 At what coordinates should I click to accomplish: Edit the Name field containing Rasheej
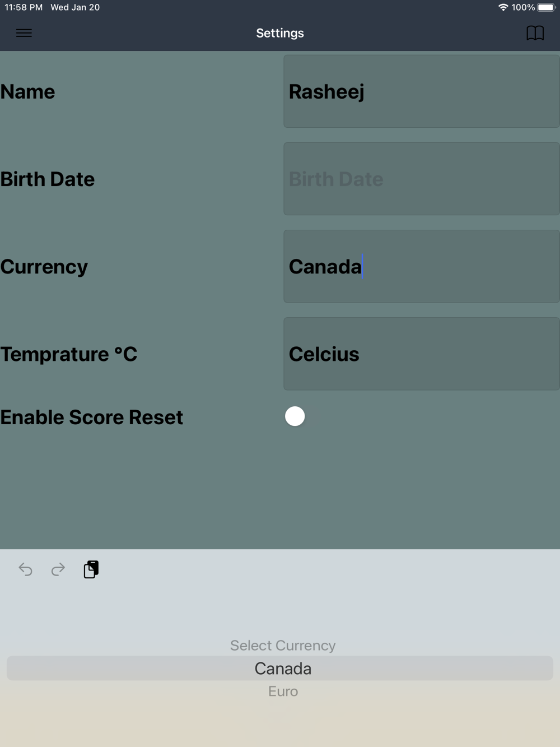pyautogui.click(x=422, y=91)
